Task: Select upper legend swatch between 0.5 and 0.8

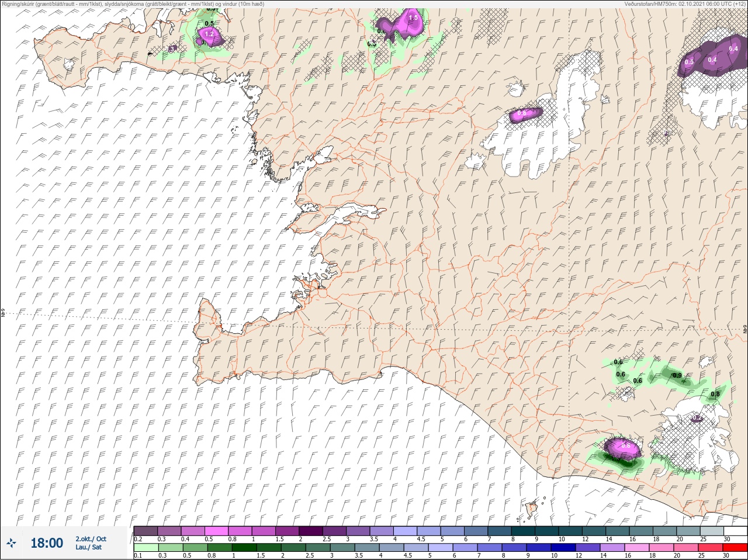Action: [217, 531]
